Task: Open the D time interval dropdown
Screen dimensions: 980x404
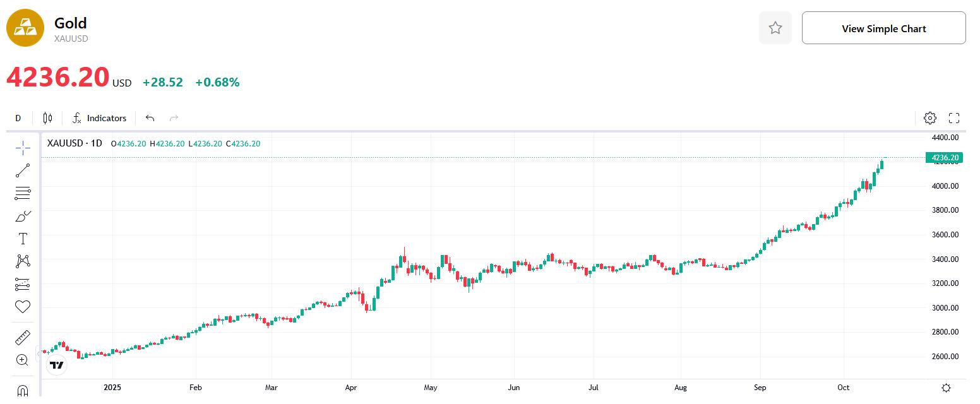Action: point(18,118)
